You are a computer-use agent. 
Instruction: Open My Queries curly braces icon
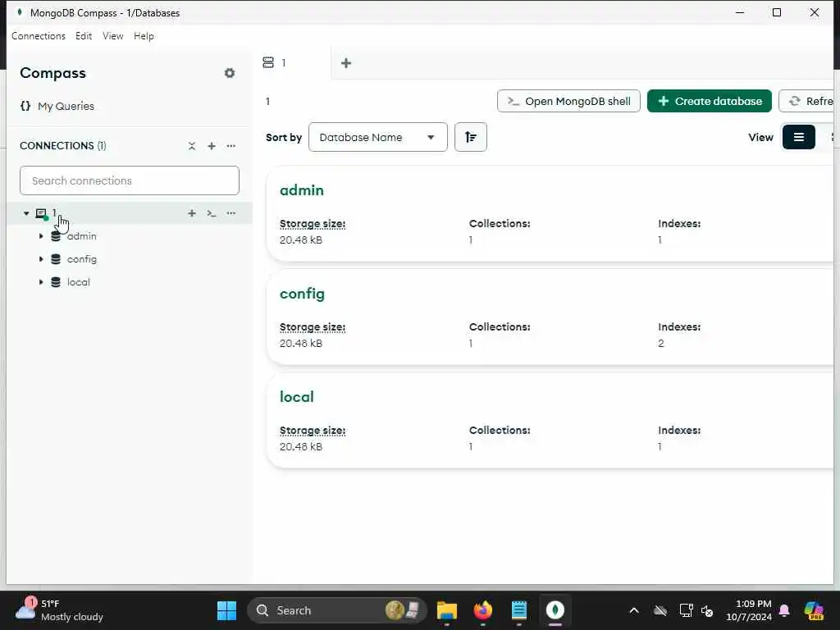coord(25,106)
